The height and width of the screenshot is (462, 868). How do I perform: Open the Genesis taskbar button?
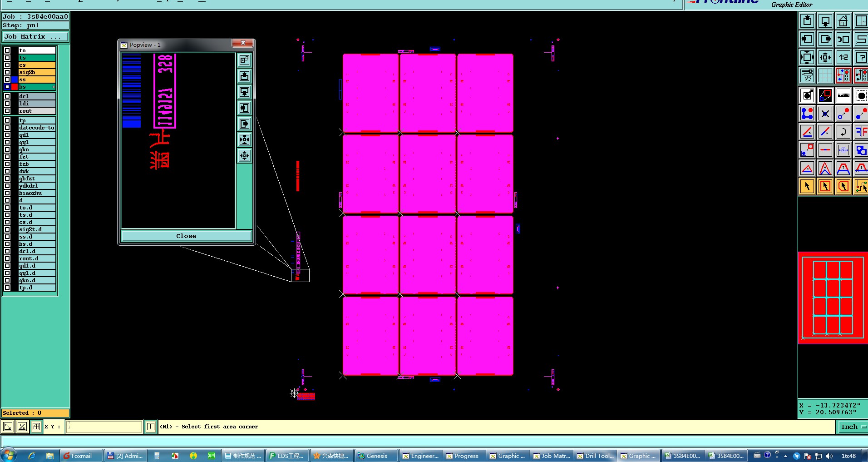376,456
